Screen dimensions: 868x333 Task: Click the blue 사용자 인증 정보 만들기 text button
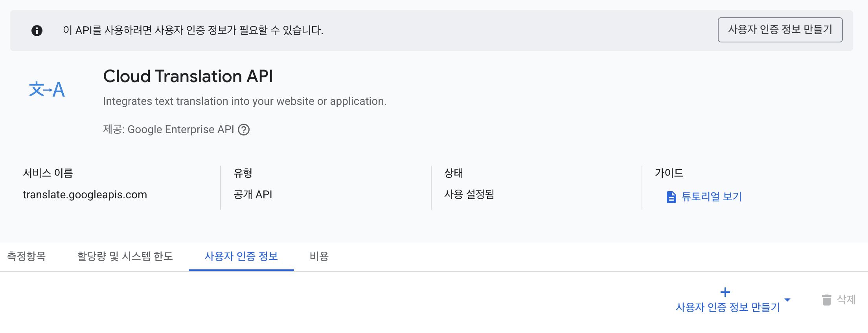pos(728,307)
